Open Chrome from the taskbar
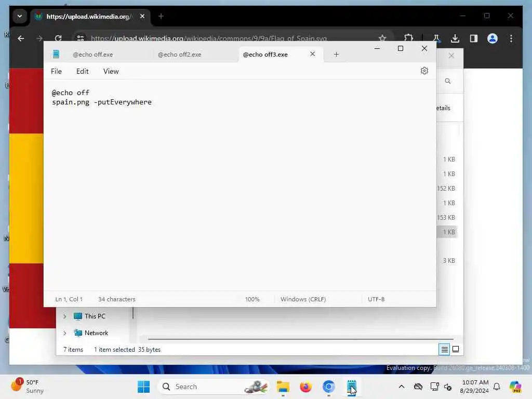Viewport: 532px width, 399px height. pyautogui.click(x=328, y=387)
